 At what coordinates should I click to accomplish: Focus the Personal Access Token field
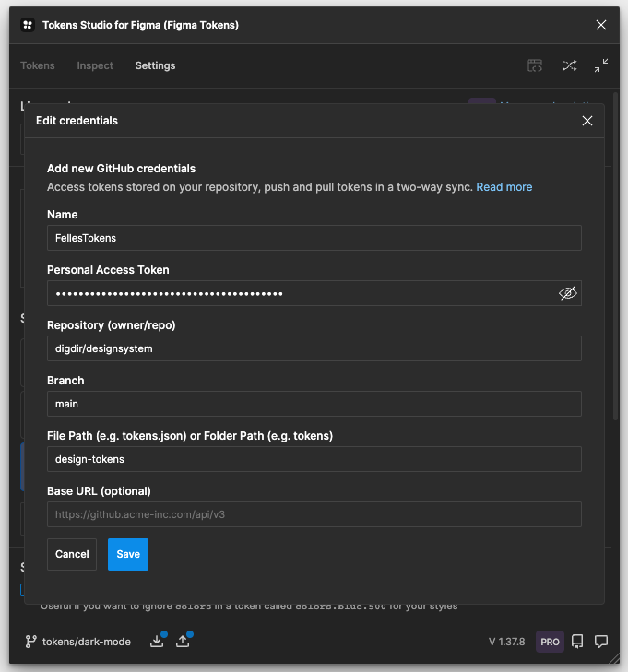point(314,293)
